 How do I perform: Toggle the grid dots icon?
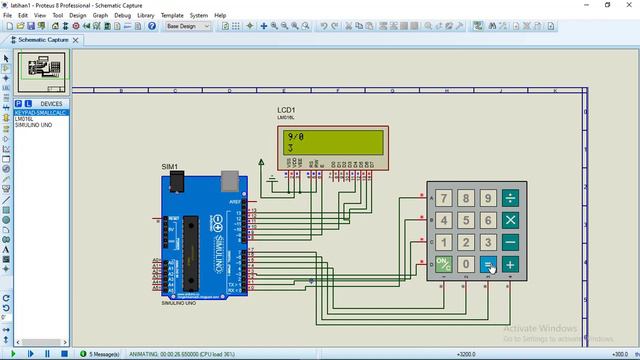(236, 26)
